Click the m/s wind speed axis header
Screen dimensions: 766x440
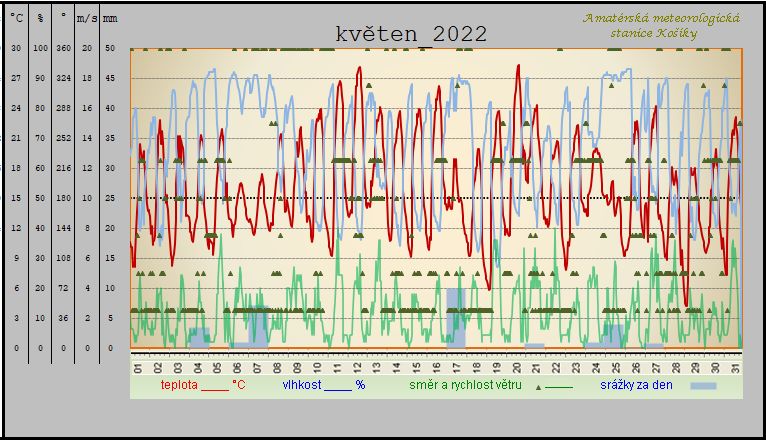[87, 18]
